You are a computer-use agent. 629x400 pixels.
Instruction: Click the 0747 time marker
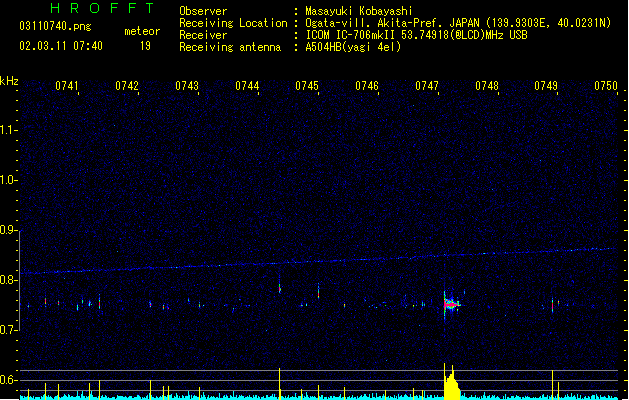[x=427, y=86]
